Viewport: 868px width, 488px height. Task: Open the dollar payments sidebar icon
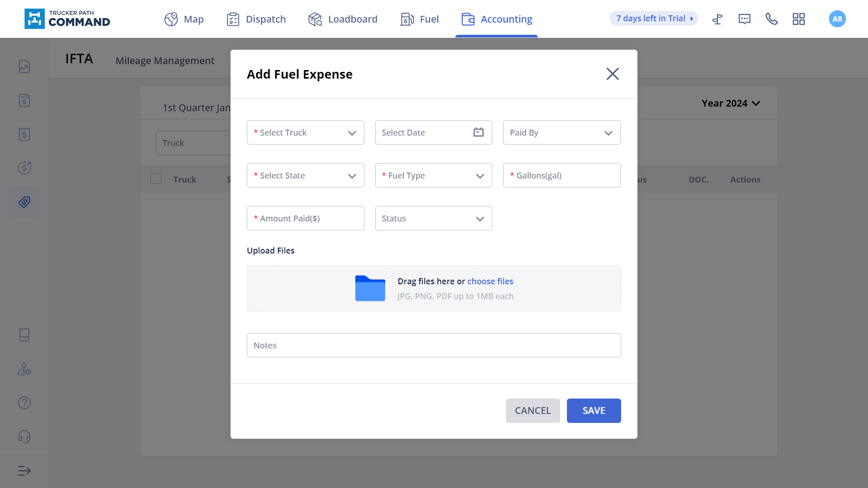[x=24, y=168]
